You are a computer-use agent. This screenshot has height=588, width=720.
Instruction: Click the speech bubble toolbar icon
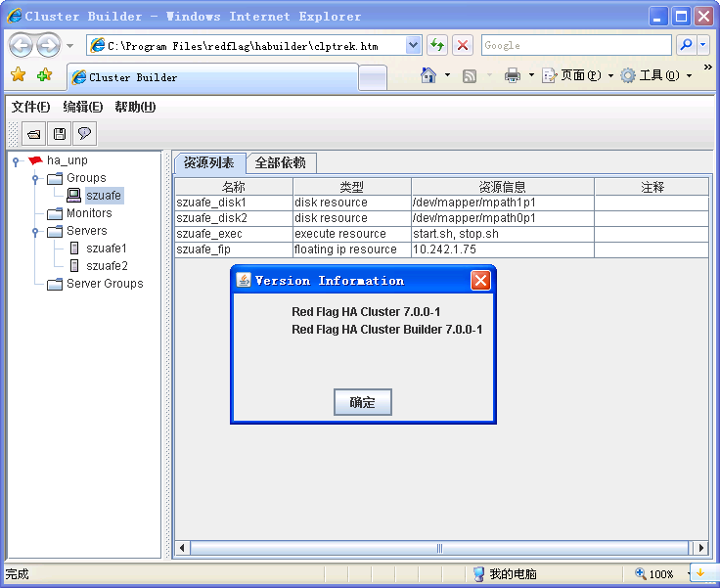[85, 134]
